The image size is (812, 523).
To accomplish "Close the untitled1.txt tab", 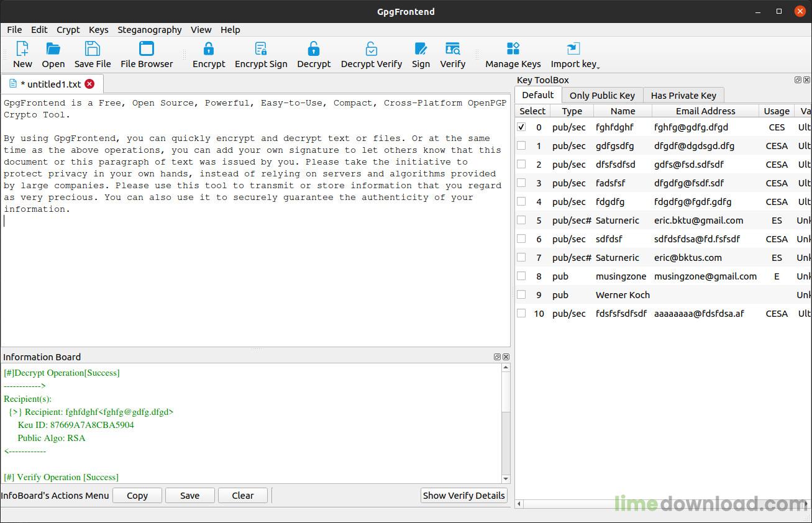I will [90, 84].
